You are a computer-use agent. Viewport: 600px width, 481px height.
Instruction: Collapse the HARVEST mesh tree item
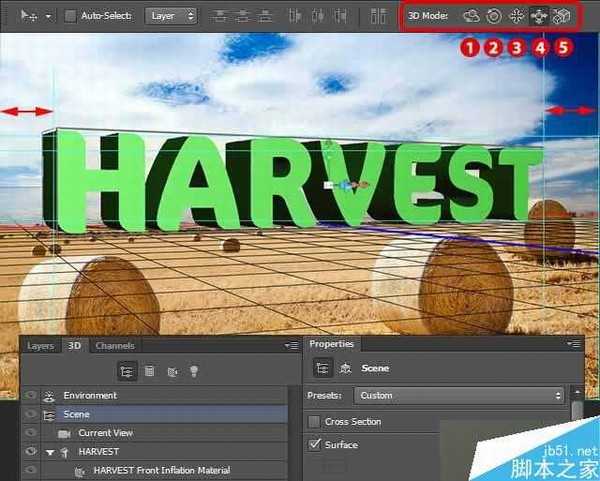point(51,452)
